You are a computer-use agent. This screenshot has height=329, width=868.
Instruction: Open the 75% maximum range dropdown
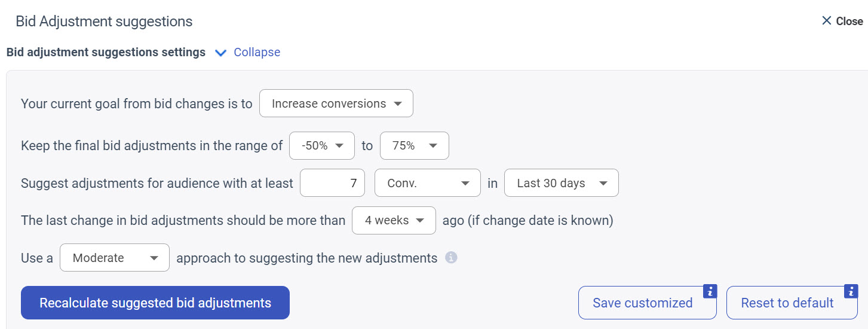[x=414, y=145]
